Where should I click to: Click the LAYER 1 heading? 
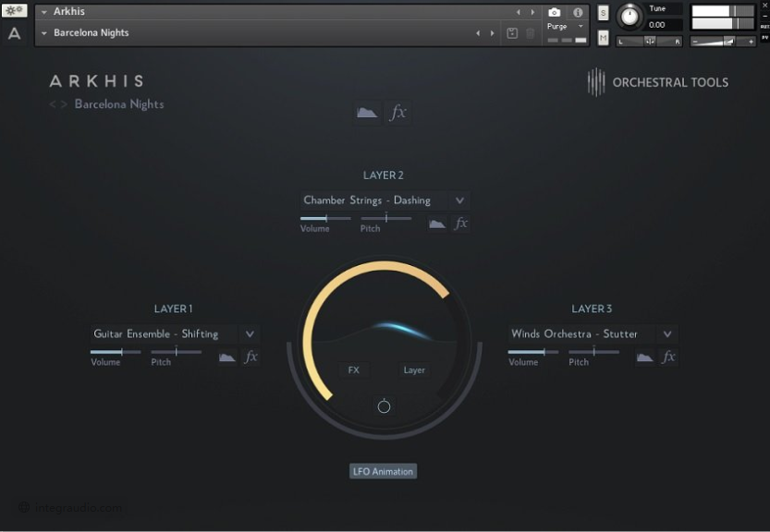point(174,308)
